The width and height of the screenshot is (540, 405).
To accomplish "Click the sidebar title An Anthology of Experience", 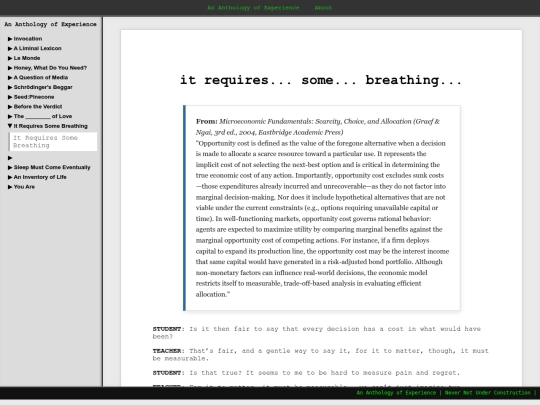I will [51, 24].
